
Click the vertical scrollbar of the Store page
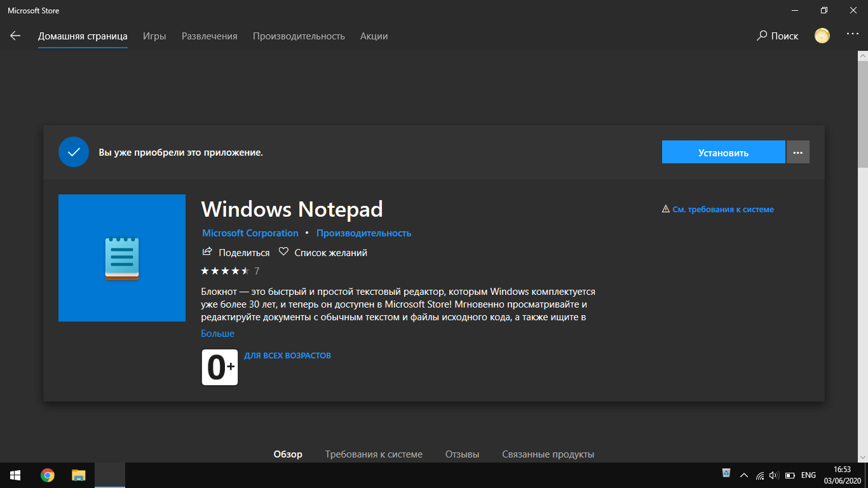(862, 114)
